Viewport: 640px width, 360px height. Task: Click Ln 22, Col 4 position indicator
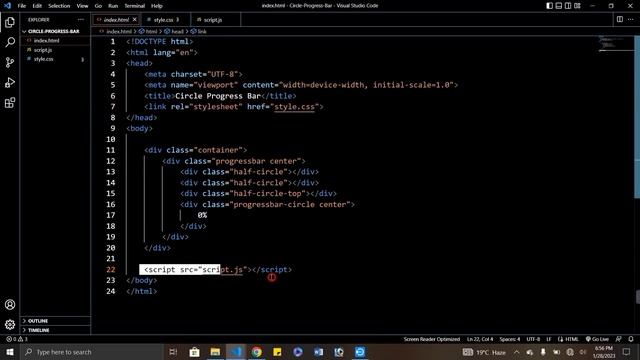[x=480, y=339]
